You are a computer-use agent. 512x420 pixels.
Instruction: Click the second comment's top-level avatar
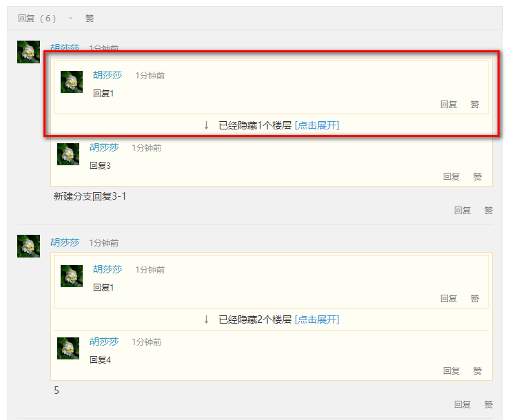(28, 246)
